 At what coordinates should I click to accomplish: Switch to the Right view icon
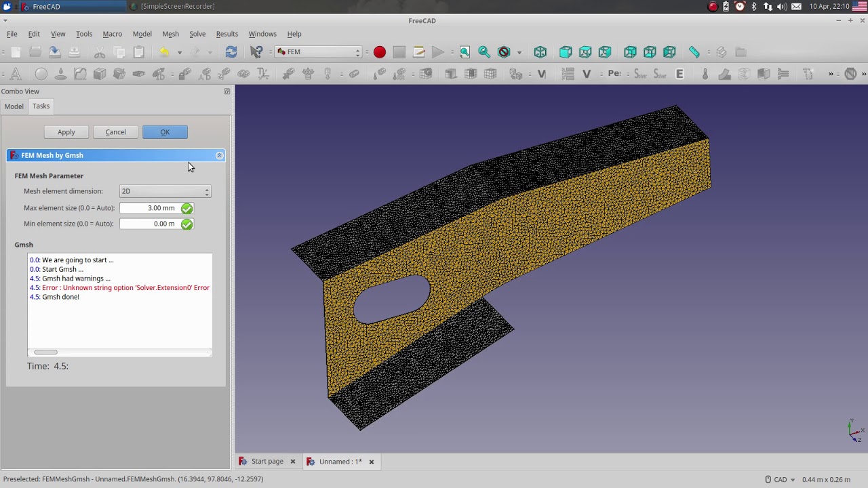[x=605, y=52]
